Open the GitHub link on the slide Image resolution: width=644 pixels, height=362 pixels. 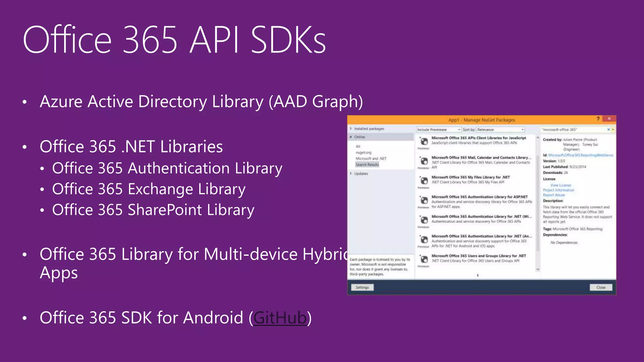click(280, 318)
